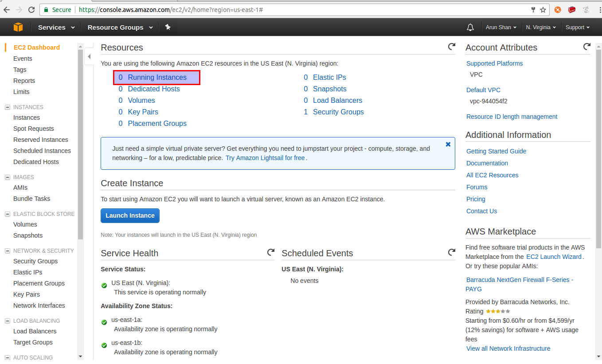This screenshot has width=602, height=364.
Task: Click the green Secure padlock
Action: (x=46, y=9)
